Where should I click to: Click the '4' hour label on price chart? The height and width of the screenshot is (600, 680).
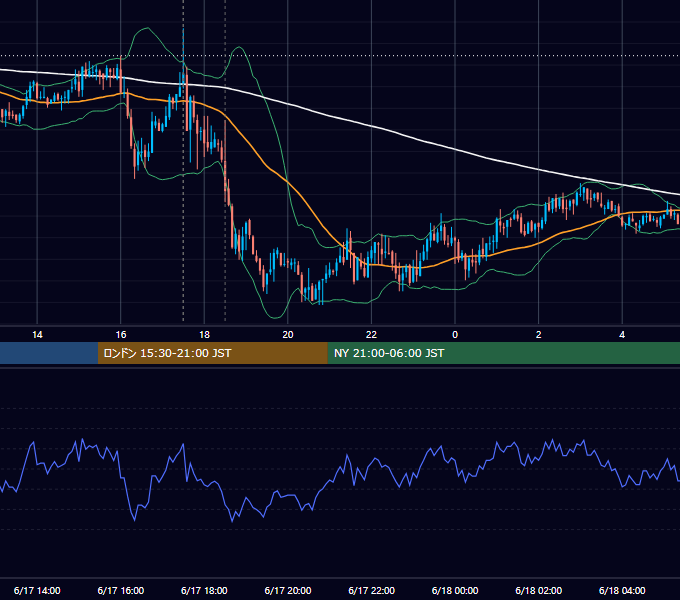pyautogui.click(x=622, y=335)
